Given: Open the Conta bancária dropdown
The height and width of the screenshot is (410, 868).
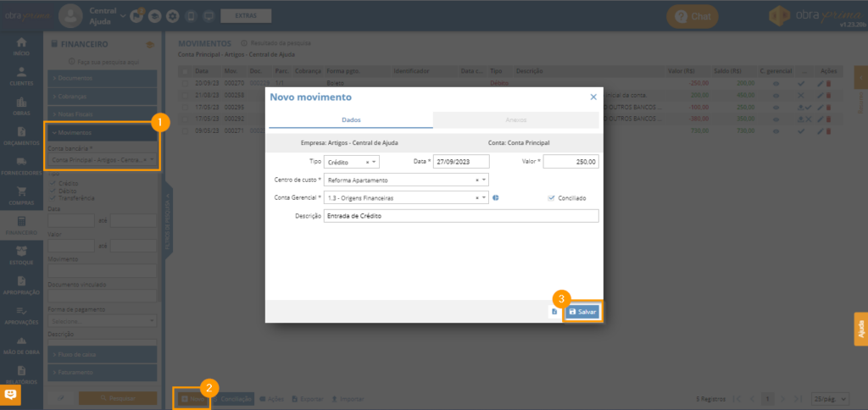Looking at the screenshot, I should pyautogui.click(x=103, y=160).
